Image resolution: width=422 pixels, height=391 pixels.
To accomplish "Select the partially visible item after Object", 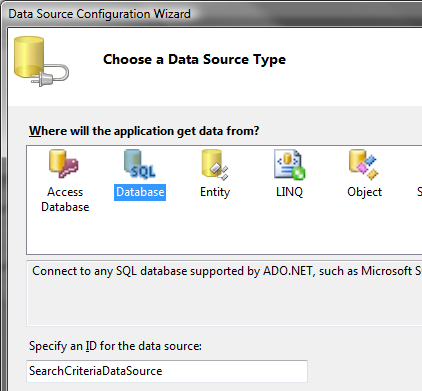I will pos(419,192).
